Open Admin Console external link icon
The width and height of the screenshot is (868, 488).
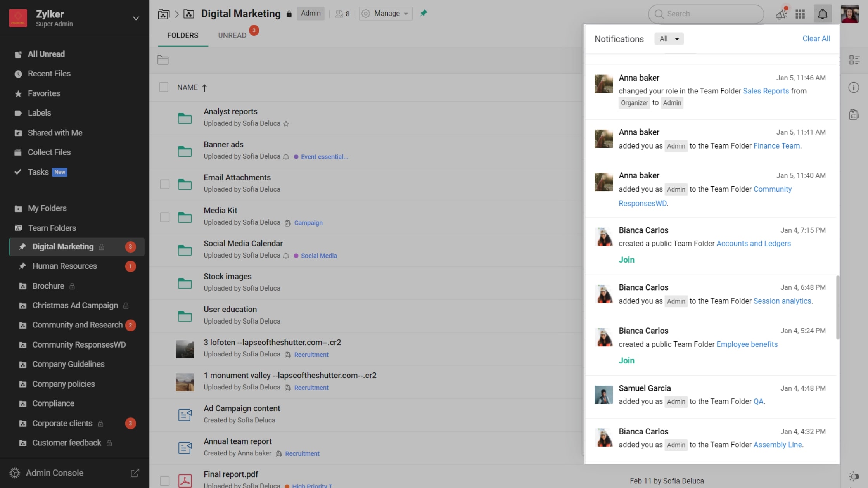[x=135, y=473]
